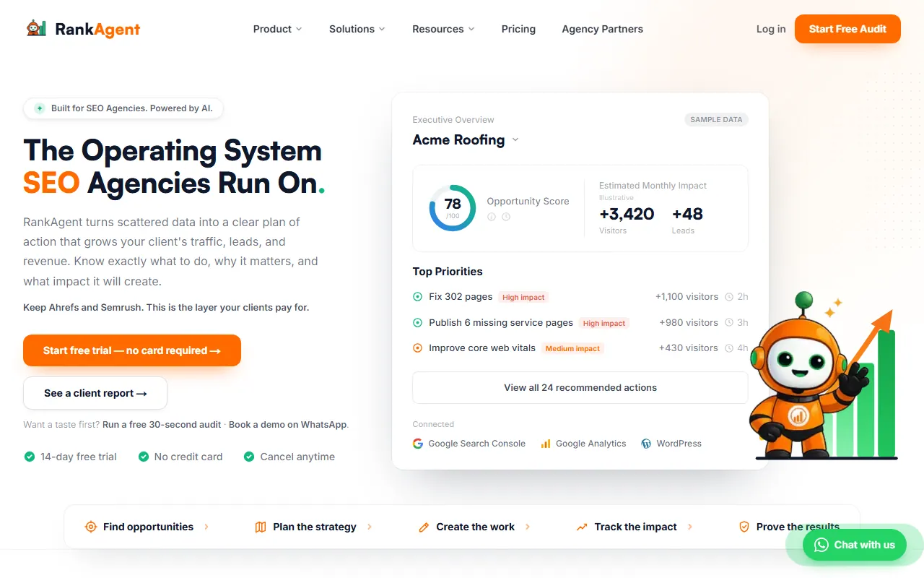Click the SAMPLE DATA badge
Image resolution: width=924 pixels, height=578 pixels.
pos(716,119)
